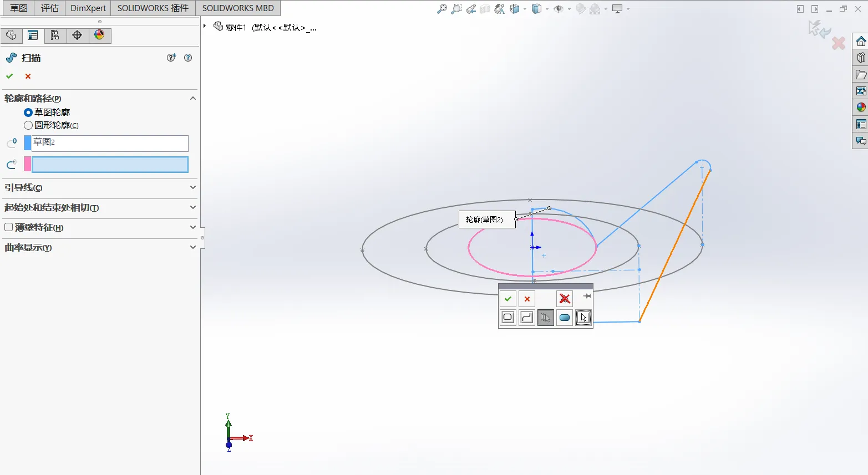Open the ConfigurationManager tab icon
Image resolution: width=868 pixels, height=475 pixels.
(55, 35)
